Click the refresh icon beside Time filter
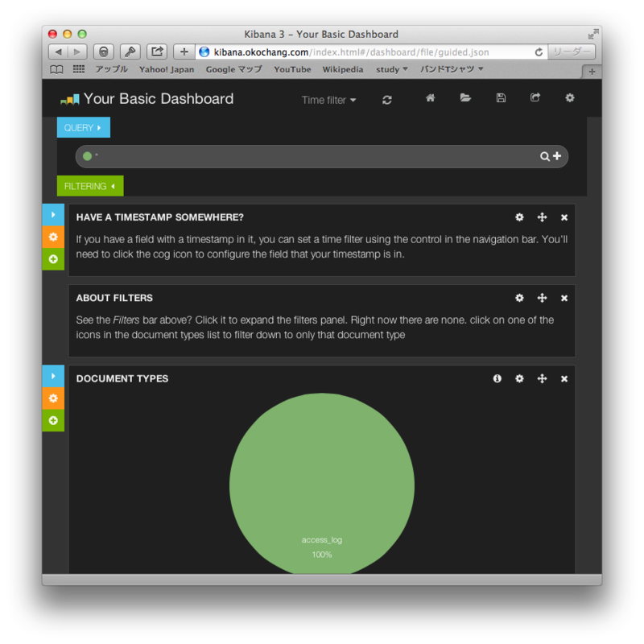644x644 pixels. (x=387, y=100)
